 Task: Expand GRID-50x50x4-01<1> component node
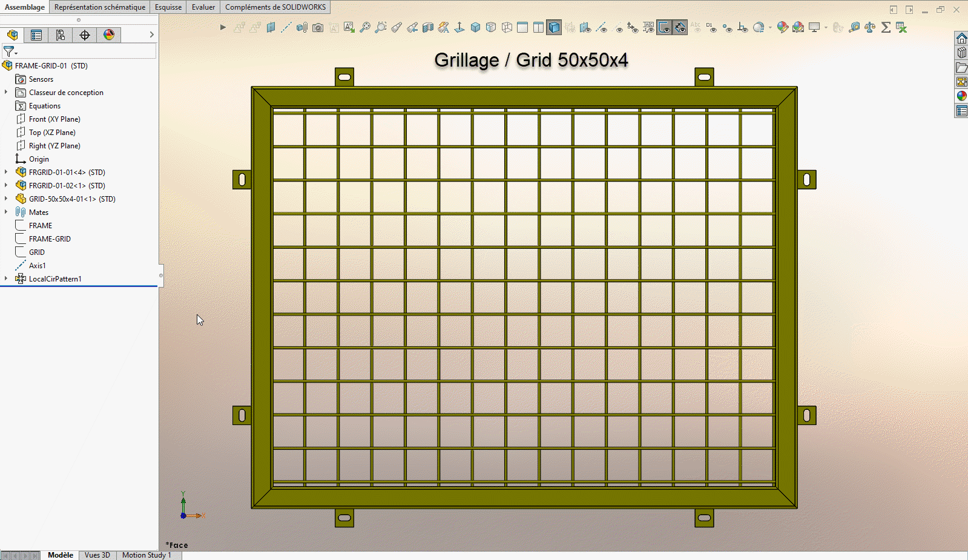(6, 199)
